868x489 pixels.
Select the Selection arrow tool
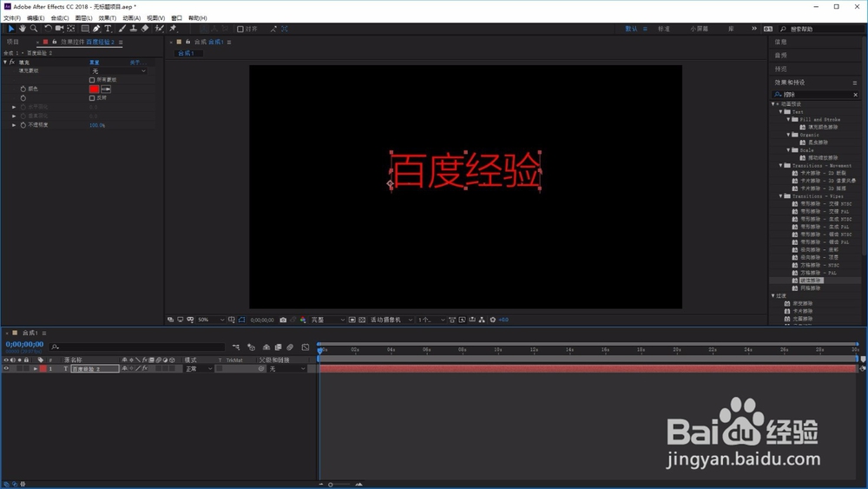(10, 29)
